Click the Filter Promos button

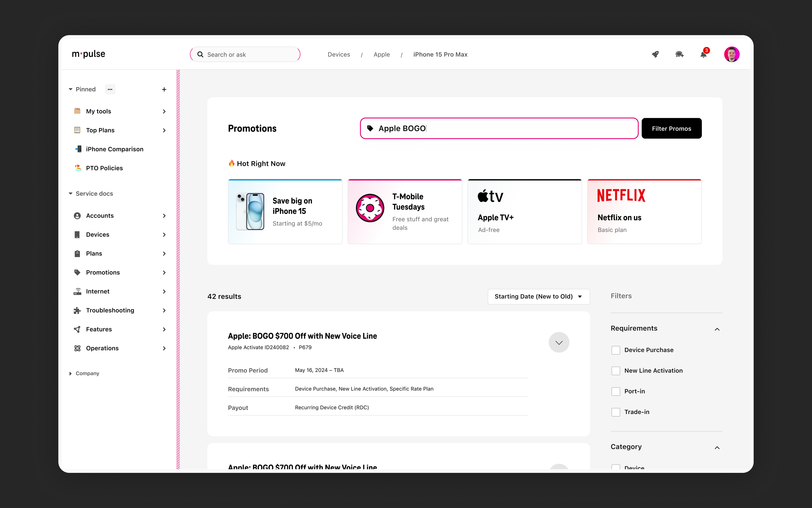(671, 128)
